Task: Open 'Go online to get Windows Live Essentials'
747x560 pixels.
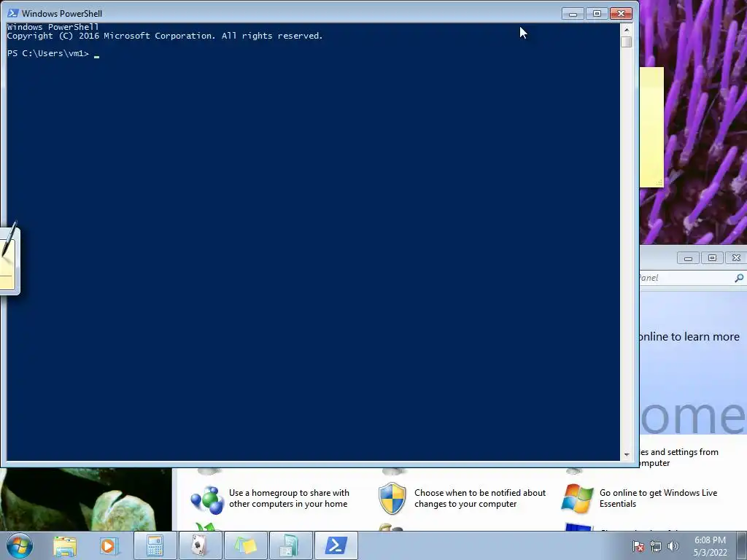Action: coord(659,498)
